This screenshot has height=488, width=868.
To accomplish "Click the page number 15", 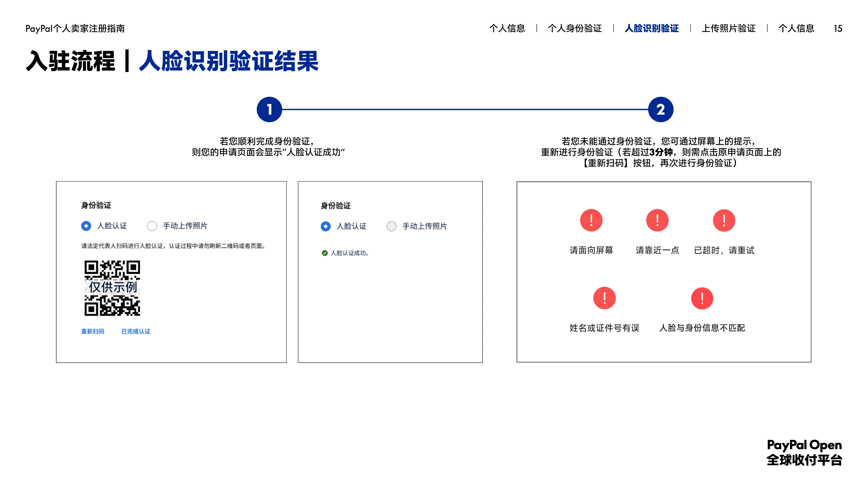I will (x=838, y=28).
